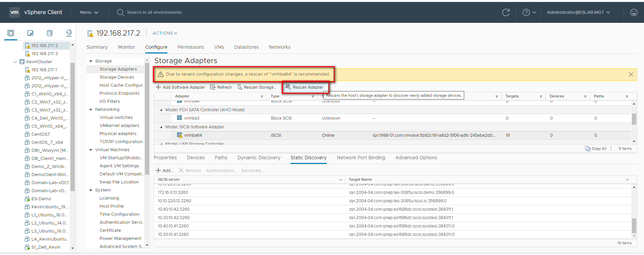Screen dimensions: 644x255
Task: Open the Hosts and Clusters inventory view icon
Action: (x=11, y=33)
